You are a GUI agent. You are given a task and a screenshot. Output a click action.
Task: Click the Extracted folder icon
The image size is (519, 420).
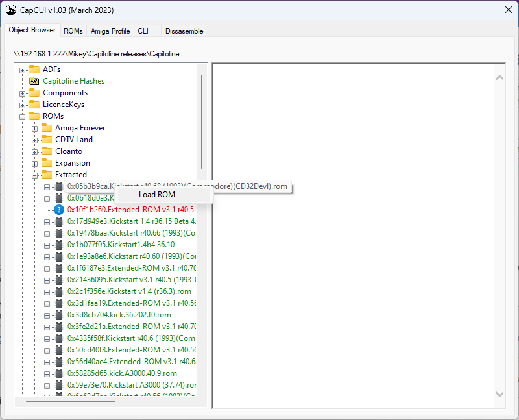coord(47,175)
